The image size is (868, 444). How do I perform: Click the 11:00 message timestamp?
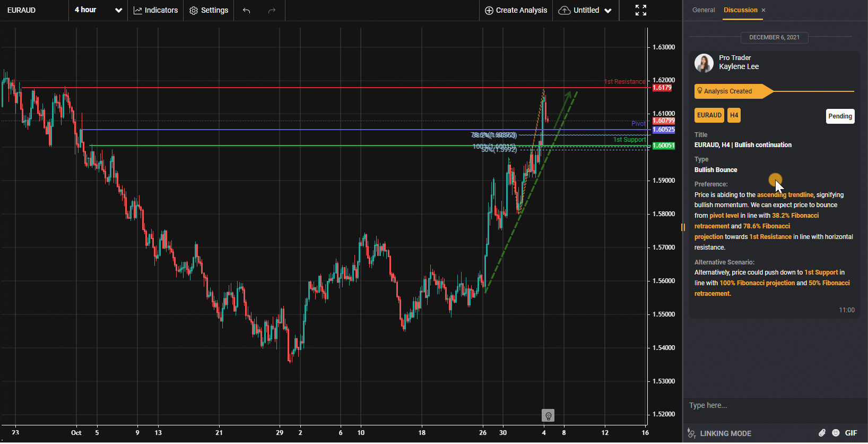[x=847, y=310]
